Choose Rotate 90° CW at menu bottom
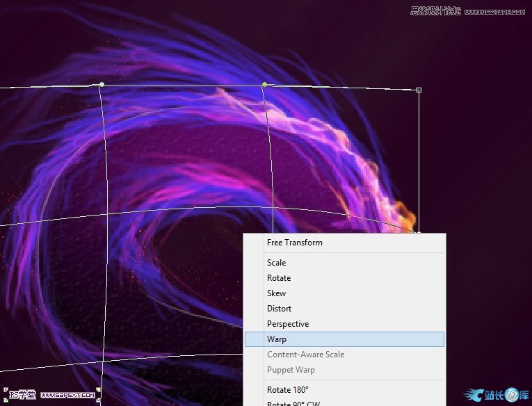Screen dimensions: 532x406 click(292, 403)
